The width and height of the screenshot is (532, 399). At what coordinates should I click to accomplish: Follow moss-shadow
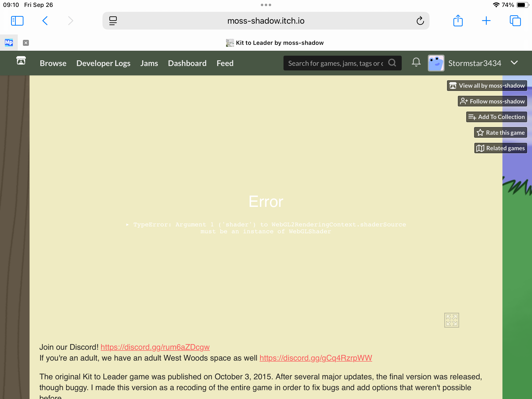point(493,101)
